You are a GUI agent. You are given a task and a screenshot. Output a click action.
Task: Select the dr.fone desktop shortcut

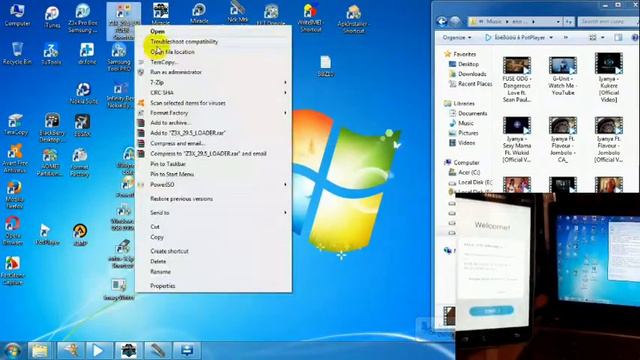click(x=87, y=54)
